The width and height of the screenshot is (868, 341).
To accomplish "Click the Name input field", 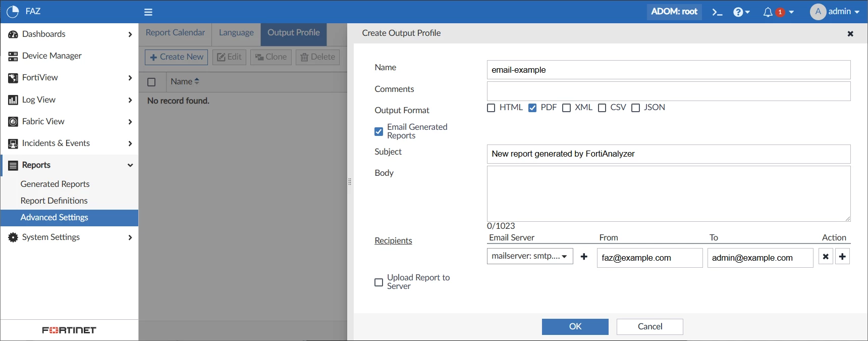I will [669, 70].
